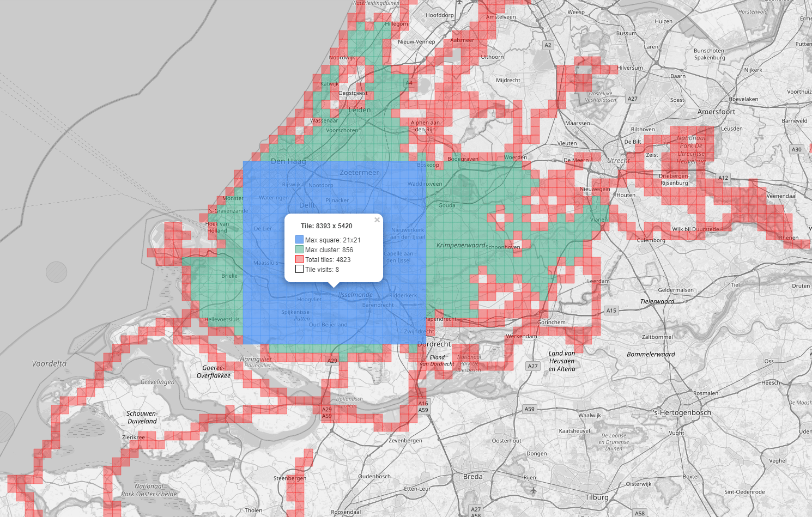Viewport: 812px width, 517px height.
Task: Select the 'Max cluster: 856' text
Action: tap(329, 250)
